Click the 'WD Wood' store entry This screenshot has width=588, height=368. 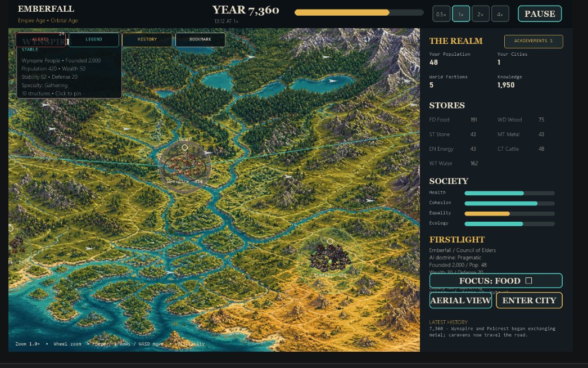521,120
